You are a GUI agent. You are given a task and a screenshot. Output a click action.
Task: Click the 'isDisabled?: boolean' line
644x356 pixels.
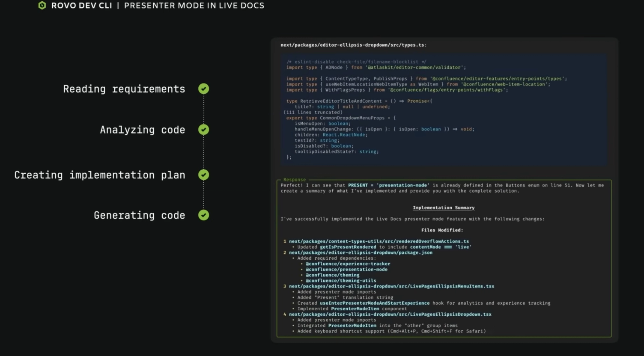324,146
